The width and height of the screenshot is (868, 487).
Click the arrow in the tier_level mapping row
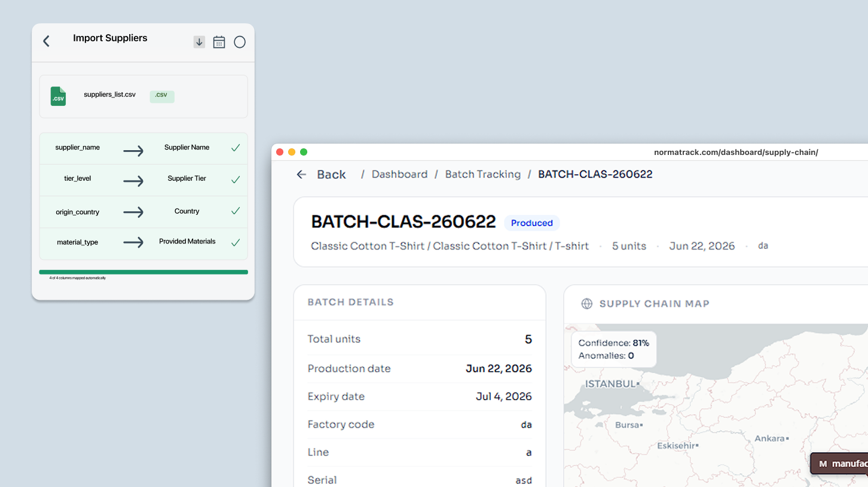coord(133,181)
